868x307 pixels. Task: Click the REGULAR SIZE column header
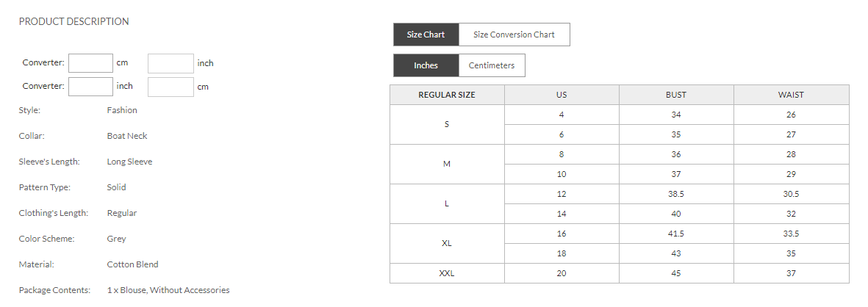[447, 95]
